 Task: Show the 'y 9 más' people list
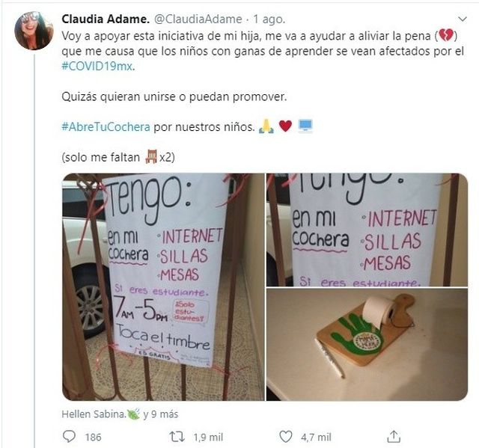tap(161, 414)
